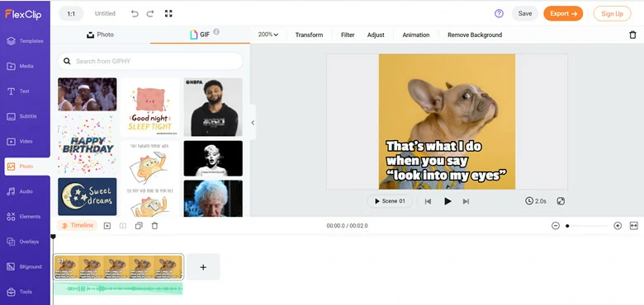Viewport: 644px width, 305px height.
Task: Switch to the GIF tab
Action: point(200,35)
